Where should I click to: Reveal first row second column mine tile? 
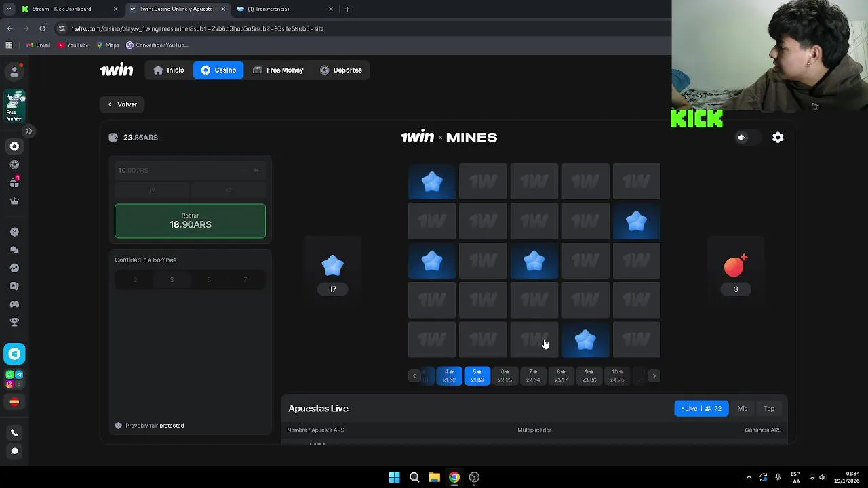(483, 182)
